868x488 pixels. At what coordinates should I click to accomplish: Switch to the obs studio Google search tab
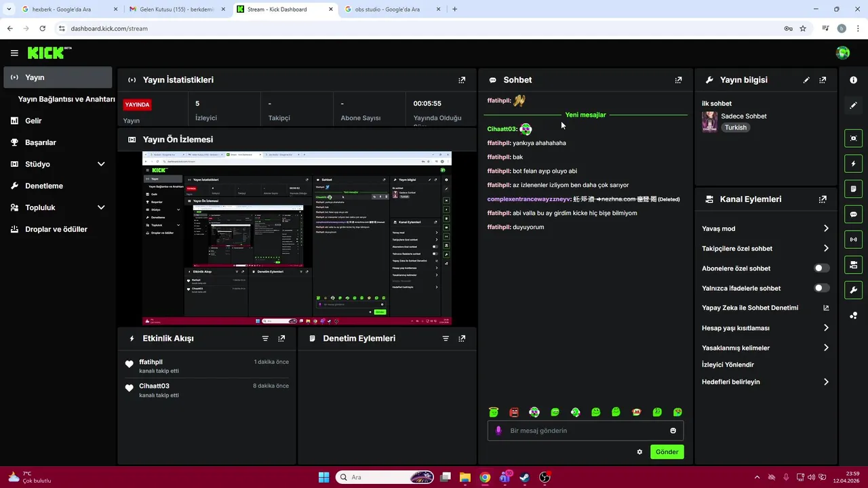[391, 9]
